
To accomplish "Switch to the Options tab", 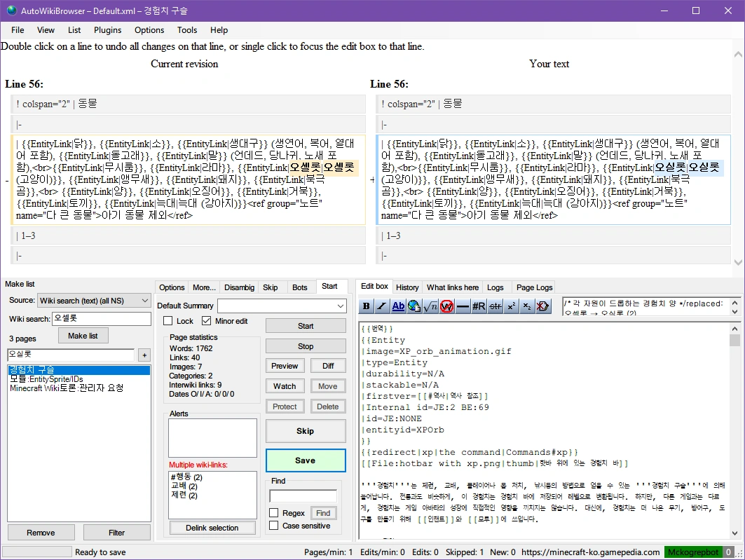I will pyautogui.click(x=172, y=287).
